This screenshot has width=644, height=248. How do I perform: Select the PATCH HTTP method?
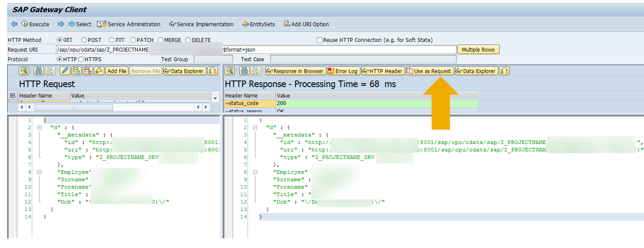click(133, 40)
